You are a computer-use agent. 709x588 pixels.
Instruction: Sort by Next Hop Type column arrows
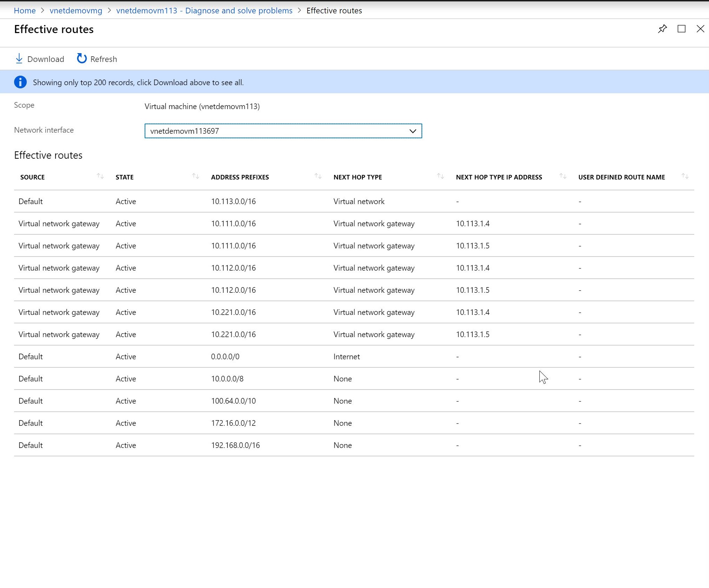441,176
